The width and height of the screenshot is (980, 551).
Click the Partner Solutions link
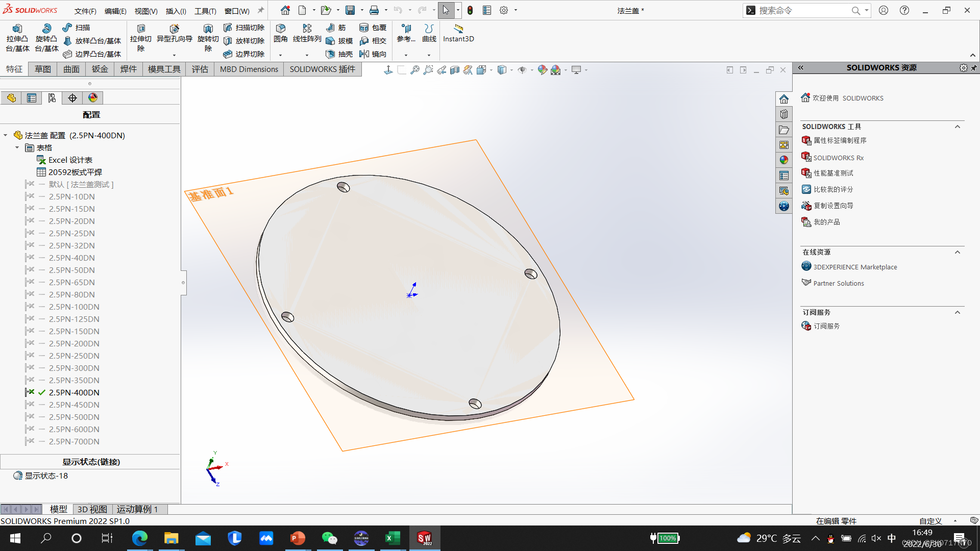[x=839, y=283]
